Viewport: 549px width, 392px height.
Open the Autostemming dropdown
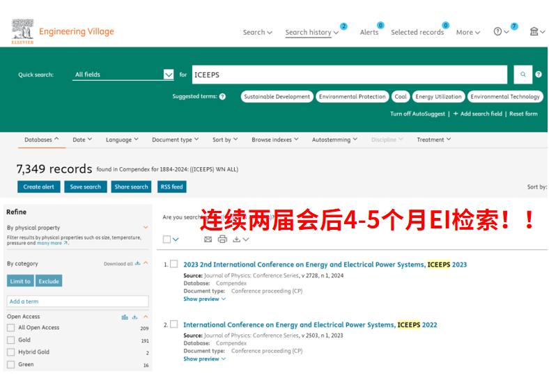(x=334, y=140)
